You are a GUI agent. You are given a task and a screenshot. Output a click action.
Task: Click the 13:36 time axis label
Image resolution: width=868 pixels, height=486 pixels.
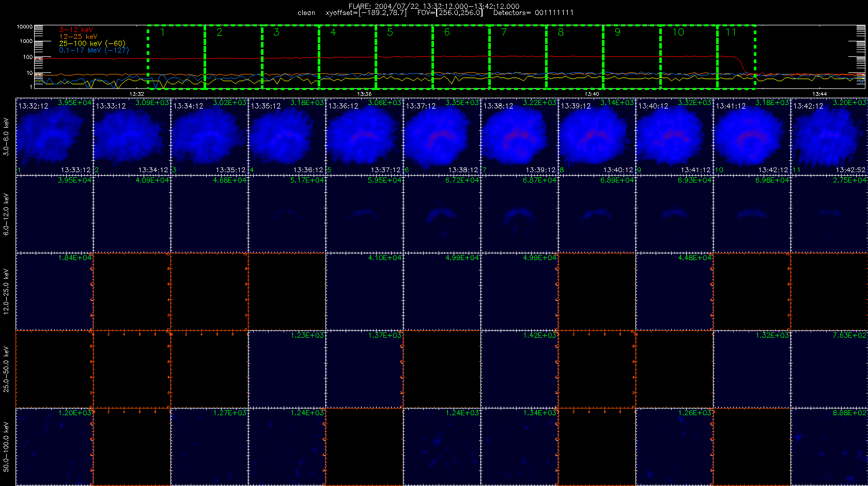pos(364,94)
